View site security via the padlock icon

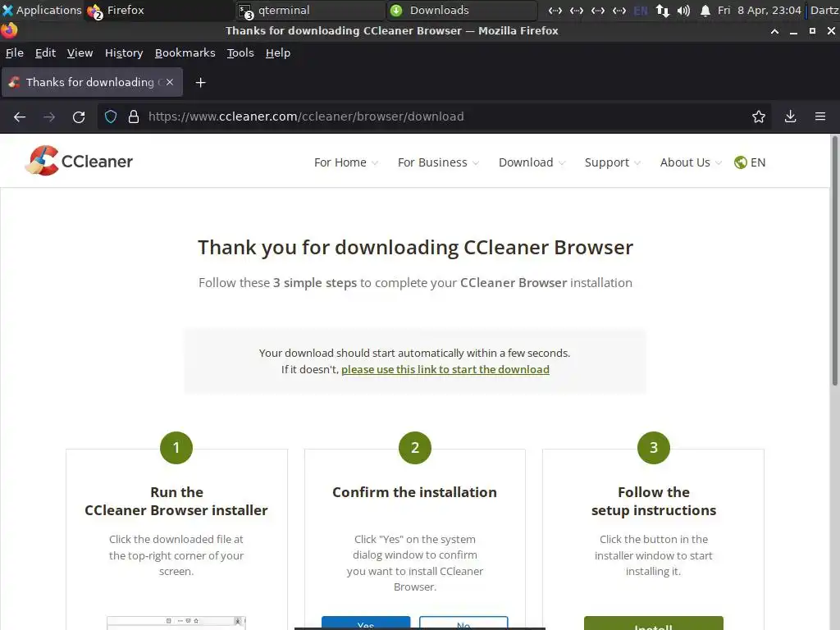(x=134, y=116)
